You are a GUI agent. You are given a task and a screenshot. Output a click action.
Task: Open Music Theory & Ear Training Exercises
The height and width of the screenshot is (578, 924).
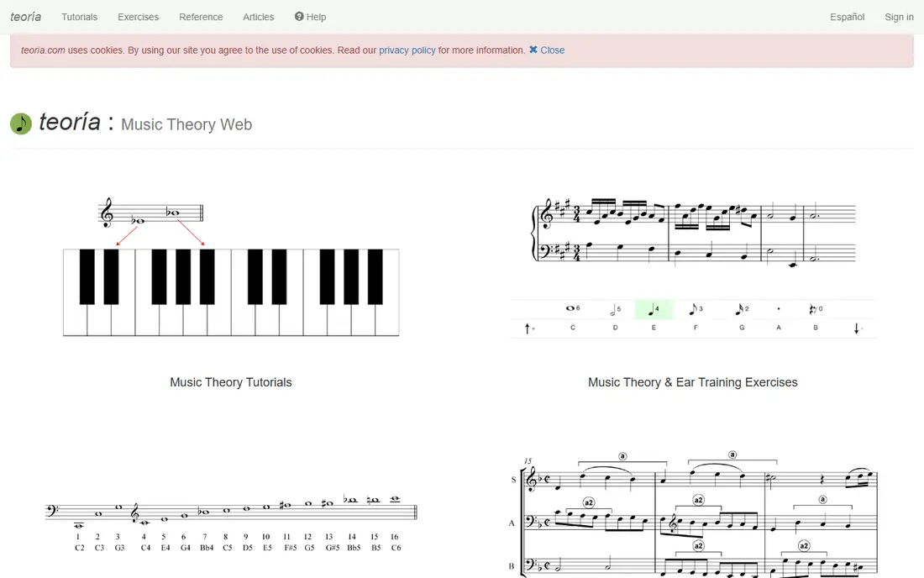click(693, 382)
